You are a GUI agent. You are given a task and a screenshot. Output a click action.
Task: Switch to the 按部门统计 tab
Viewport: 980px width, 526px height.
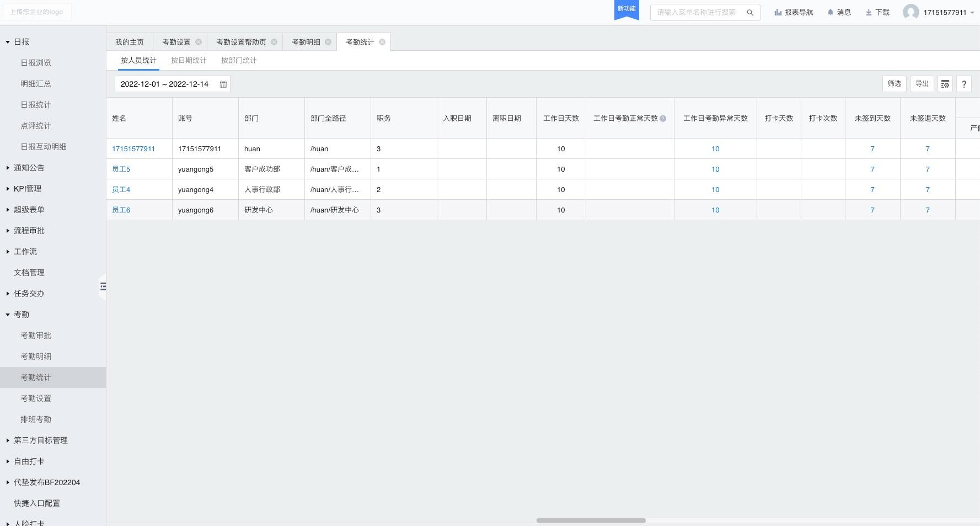point(239,61)
